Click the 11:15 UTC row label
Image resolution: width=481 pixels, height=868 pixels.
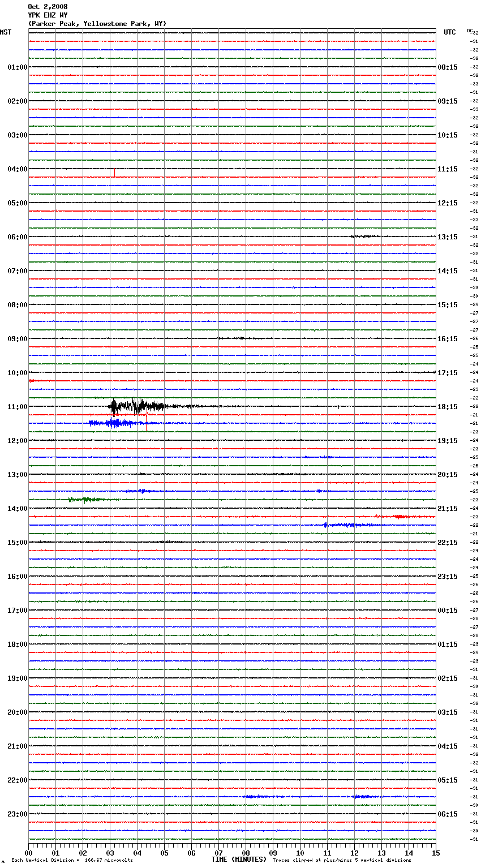pos(448,169)
